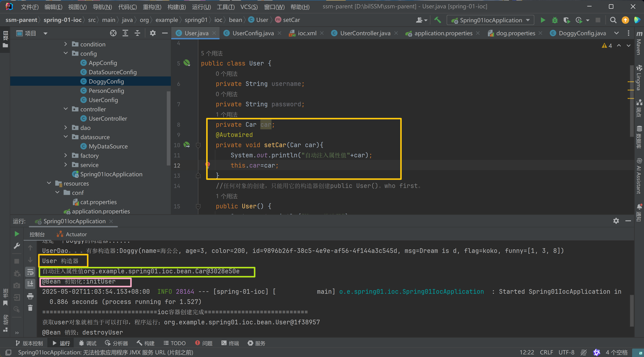The height and width of the screenshot is (357, 644).
Task: Switch to UserConfig.java tab
Action: pos(253,33)
